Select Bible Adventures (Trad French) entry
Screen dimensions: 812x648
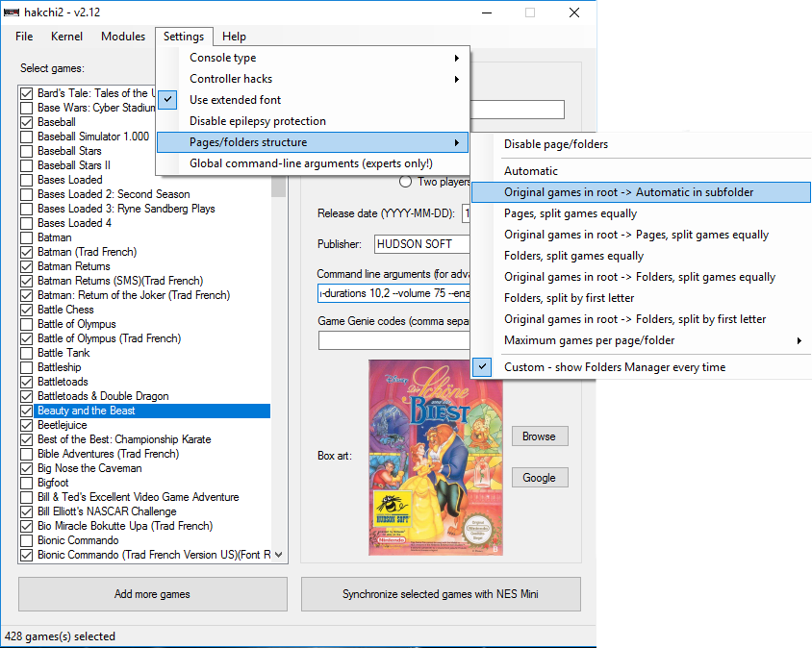108,454
